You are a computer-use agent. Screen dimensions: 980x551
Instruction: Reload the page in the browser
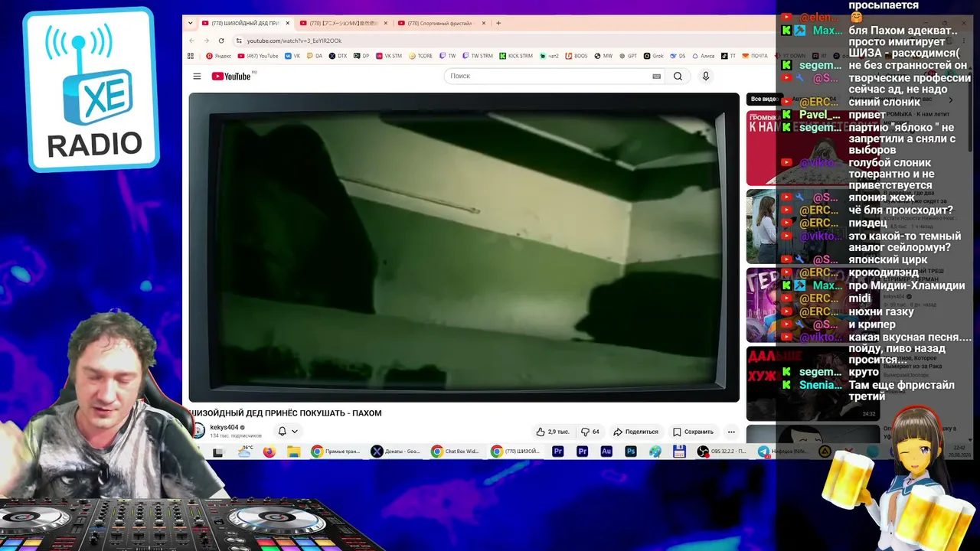(221, 41)
